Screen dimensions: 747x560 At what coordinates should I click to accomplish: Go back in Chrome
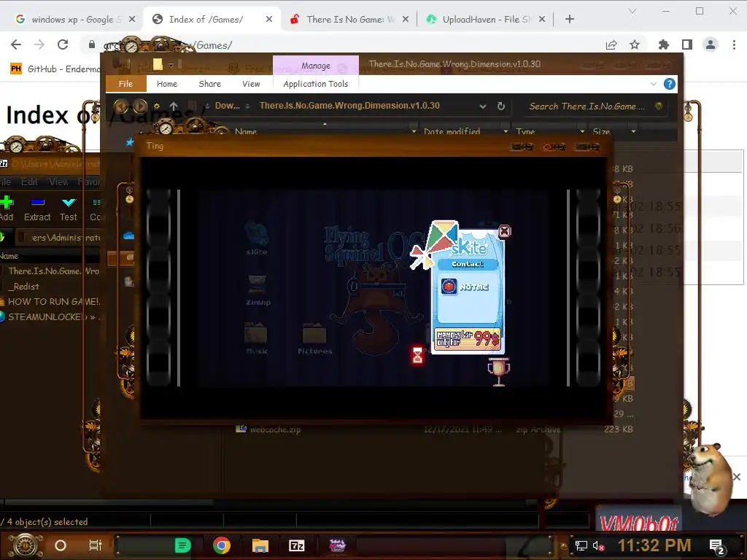click(x=16, y=44)
